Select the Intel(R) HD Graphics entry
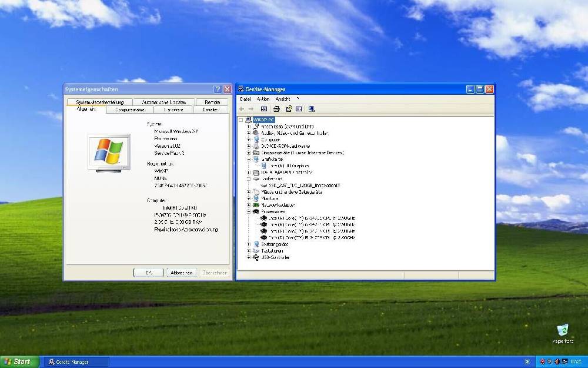The width and height of the screenshot is (588, 368). click(289, 165)
